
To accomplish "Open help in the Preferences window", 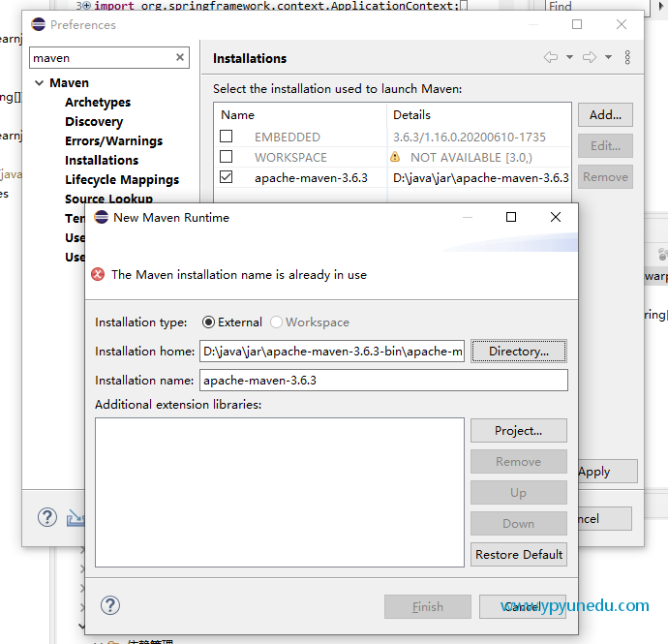I will pos(47,517).
